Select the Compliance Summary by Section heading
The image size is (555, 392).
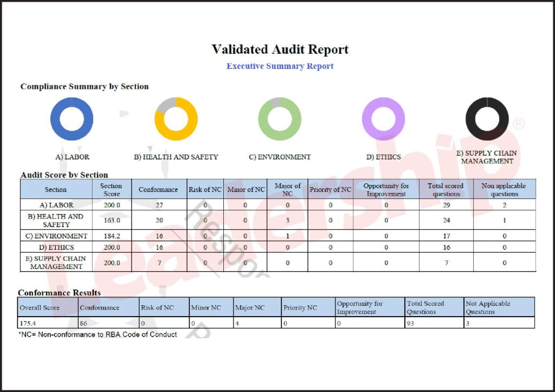tap(85, 86)
